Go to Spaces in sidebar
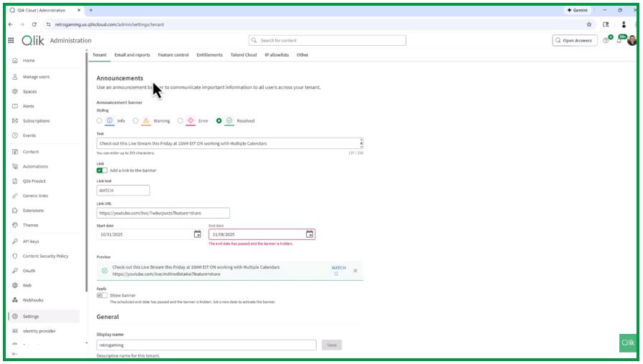This screenshot has width=643, height=364. click(29, 92)
